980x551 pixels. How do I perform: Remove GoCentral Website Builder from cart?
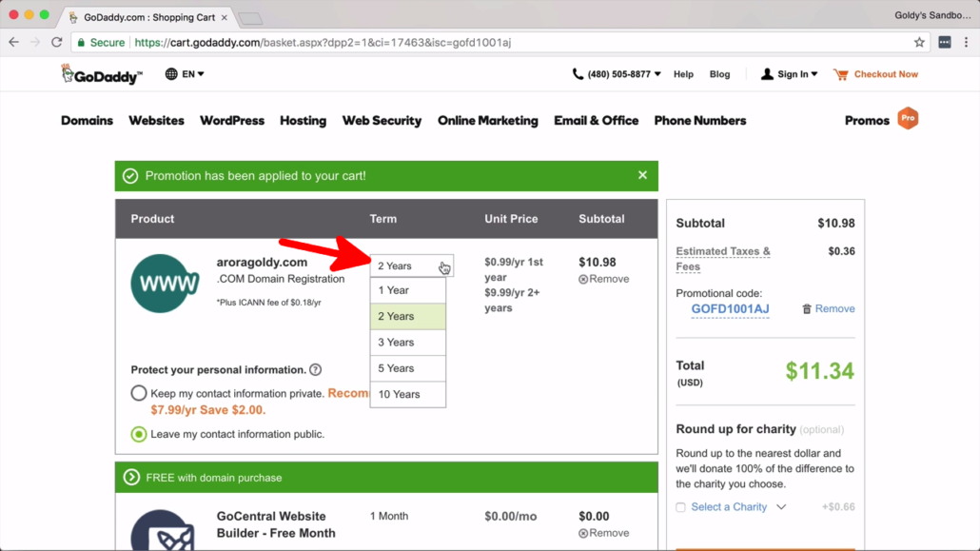(604, 533)
